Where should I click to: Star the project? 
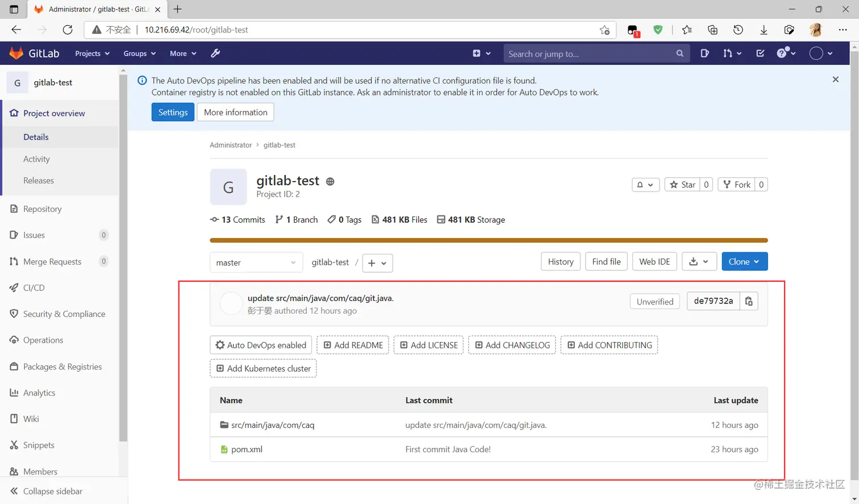[682, 185]
